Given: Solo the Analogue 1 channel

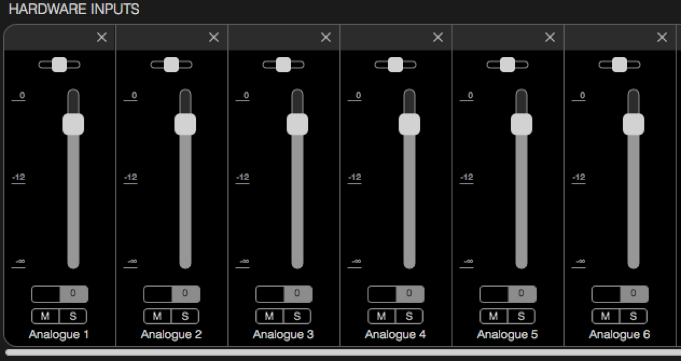Looking at the screenshot, I should (73, 316).
